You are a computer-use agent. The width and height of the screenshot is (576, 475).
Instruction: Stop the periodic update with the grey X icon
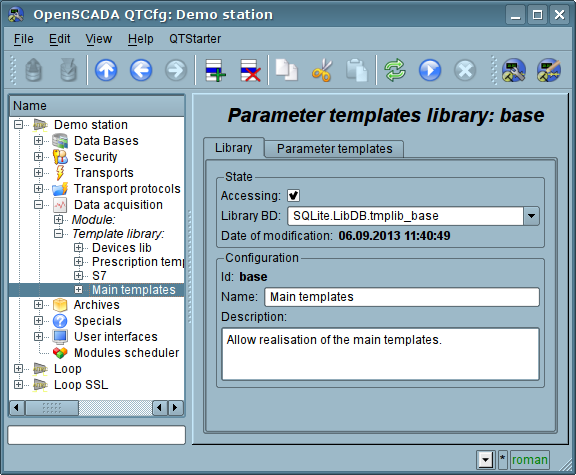pyautogui.click(x=465, y=70)
